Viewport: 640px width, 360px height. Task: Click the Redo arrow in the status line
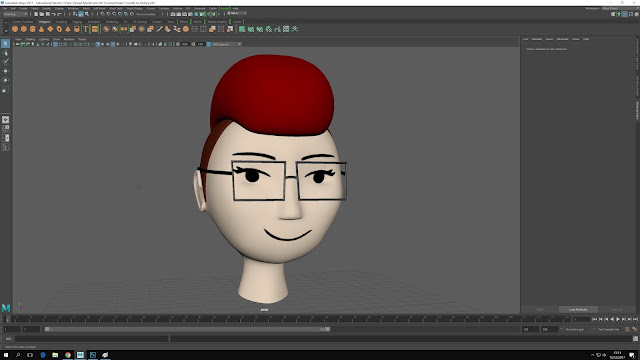[59, 14]
